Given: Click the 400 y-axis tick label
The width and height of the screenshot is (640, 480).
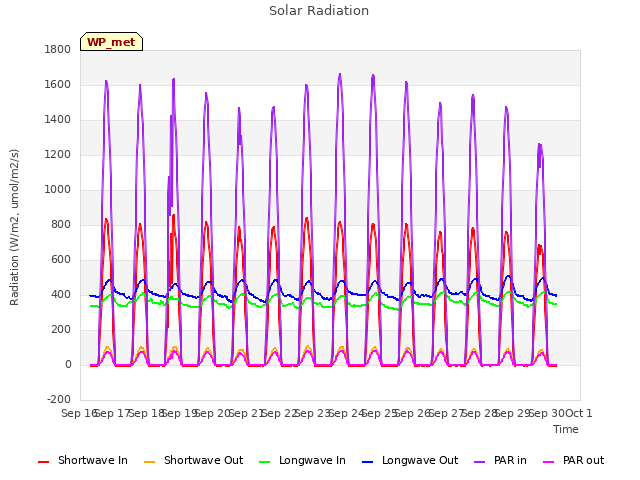Looking at the screenshot, I should click(x=61, y=295).
